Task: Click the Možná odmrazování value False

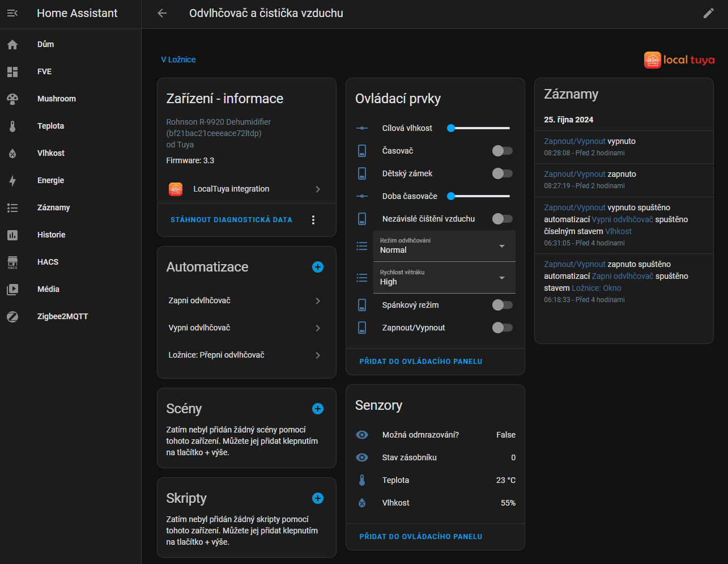Action: click(506, 435)
